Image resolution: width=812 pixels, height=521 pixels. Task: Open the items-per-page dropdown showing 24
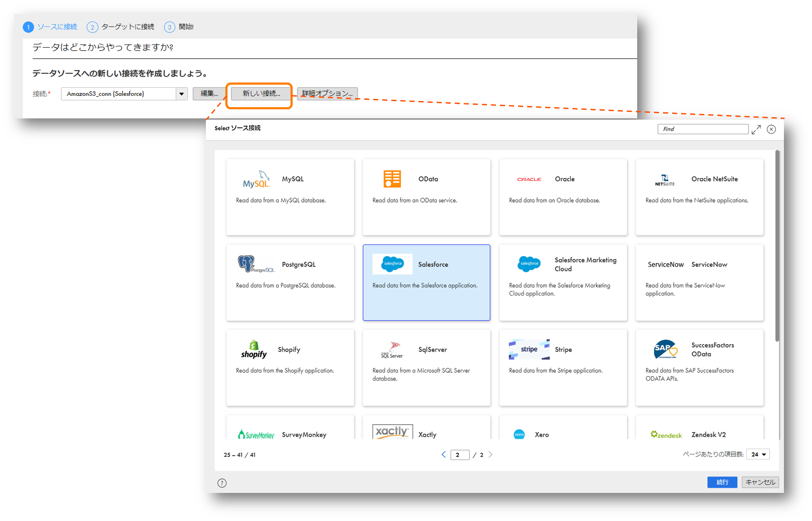(758, 454)
